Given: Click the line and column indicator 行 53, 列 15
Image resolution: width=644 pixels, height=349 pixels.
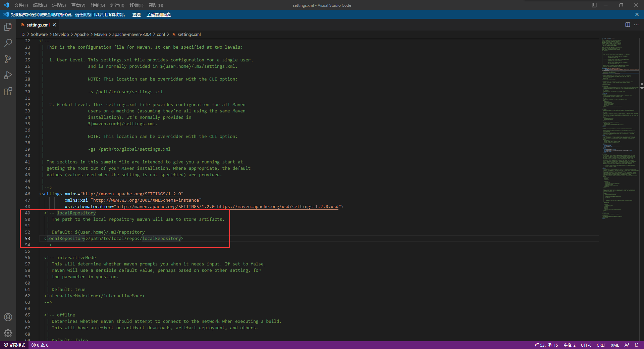Looking at the screenshot, I should click(546, 345).
